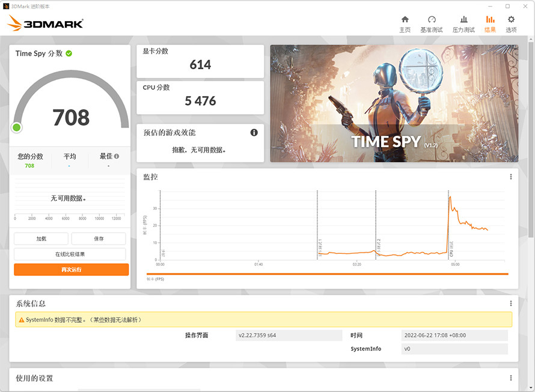The width and height of the screenshot is (535, 392).
Task: Click the 帧率 (FPS) legend below the chart
Action: pos(155,279)
